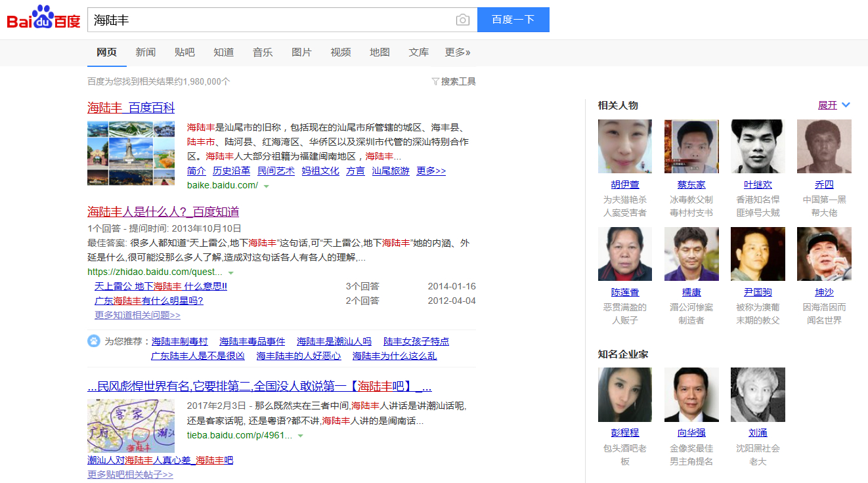Open the 方言 sublink
Image resolution: width=868 pixels, height=483 pixels.
click(x=355, y=171)
